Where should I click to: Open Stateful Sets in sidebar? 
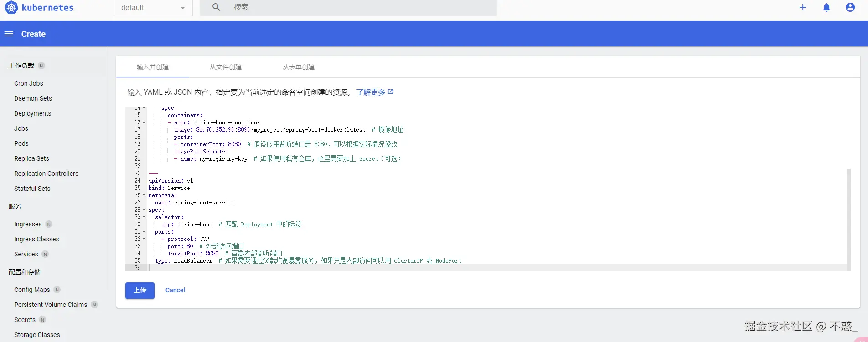point(32,189)
